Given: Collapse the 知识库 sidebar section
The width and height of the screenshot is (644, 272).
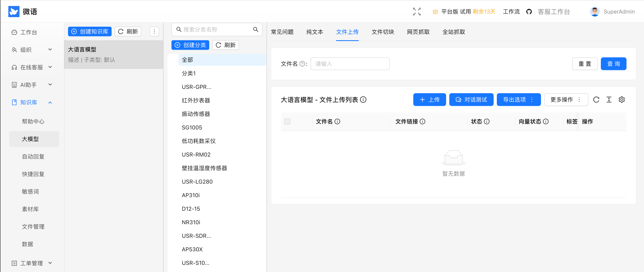Looking at the screenshot, I should click(50, 102).
